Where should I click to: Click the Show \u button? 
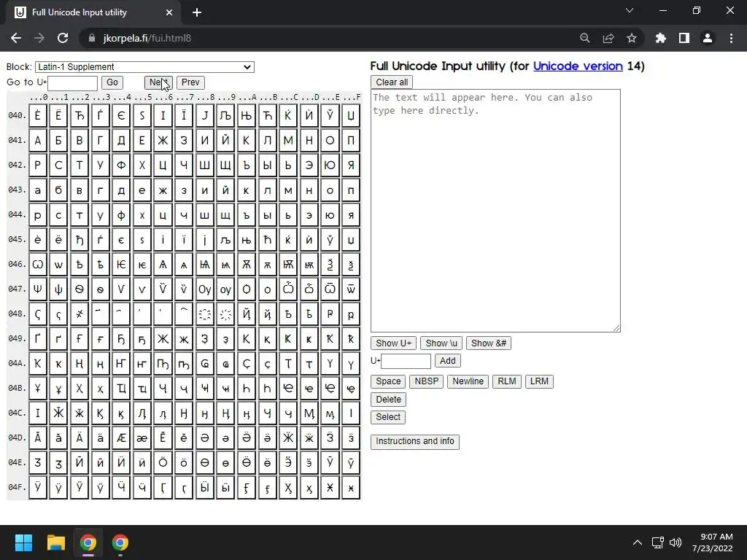[441, 343]
